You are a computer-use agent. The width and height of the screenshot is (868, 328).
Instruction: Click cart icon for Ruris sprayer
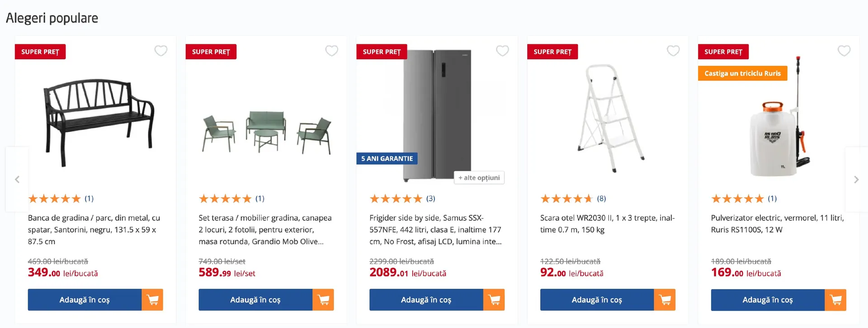click(x=835, y=299)
